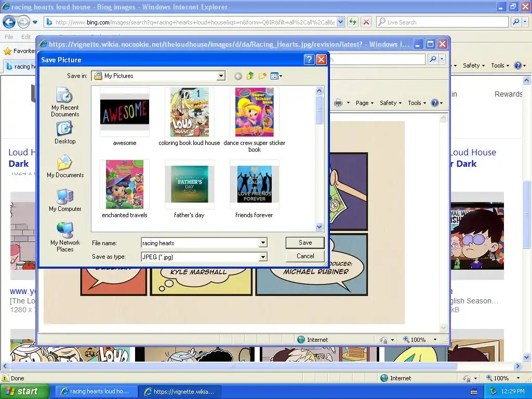Image resolution: width=532 pixels, height=399 pixels.
Task: Click the Windows start button
Action: pyautogui.click(x=24, y=391)
